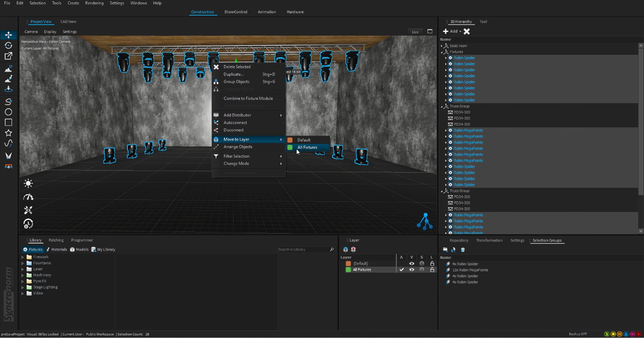Toggle visibility of the All Fixtures layer
The height and width of the screenshot is (338, 644).
[412, 270]
